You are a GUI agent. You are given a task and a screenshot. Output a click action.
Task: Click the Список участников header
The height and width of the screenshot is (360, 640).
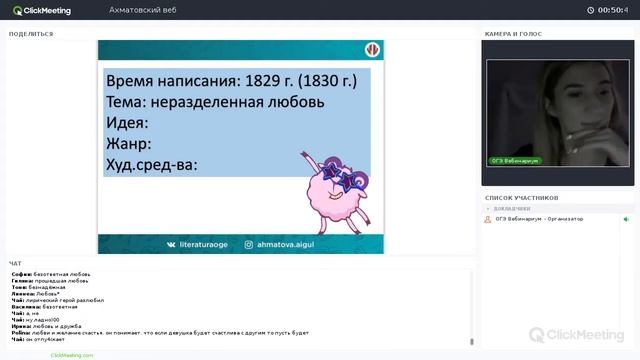point(522,198)
